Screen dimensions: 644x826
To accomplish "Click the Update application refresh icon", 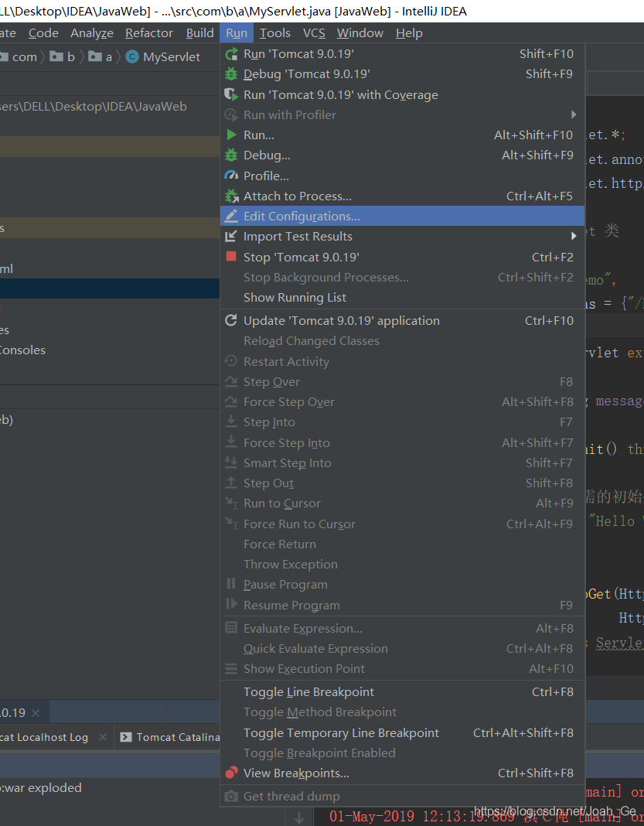I will click(231, 320).
